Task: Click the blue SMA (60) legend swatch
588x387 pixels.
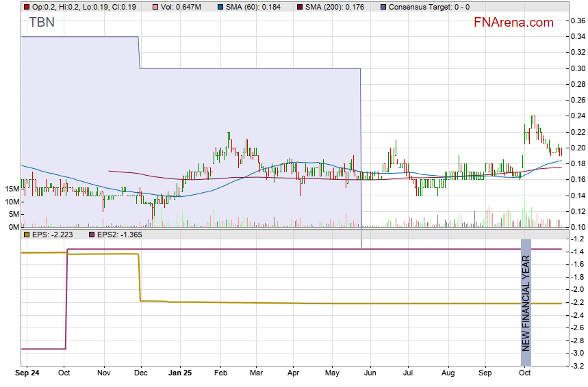Action: point(222,7)
